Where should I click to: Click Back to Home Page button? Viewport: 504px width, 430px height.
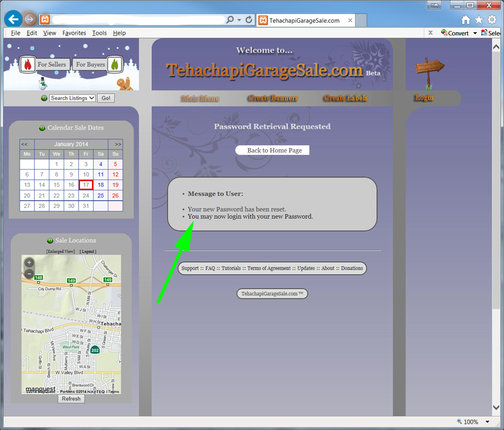tap(272, 150)
